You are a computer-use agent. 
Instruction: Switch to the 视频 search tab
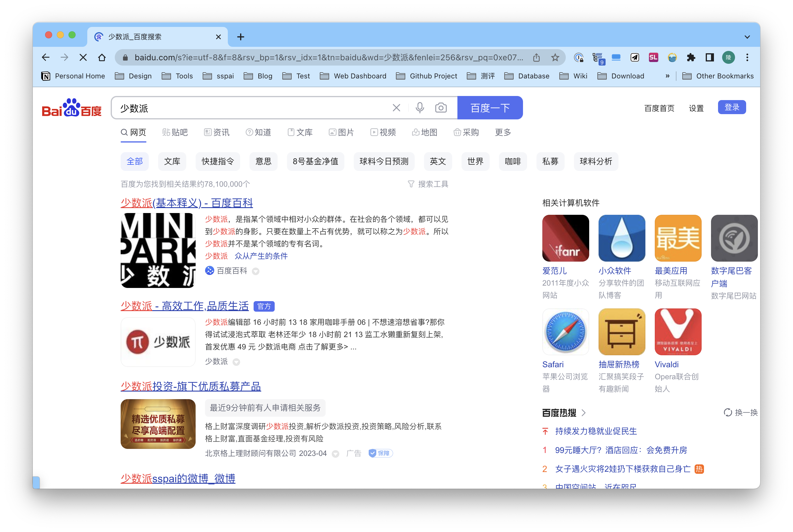coord(383,132)
